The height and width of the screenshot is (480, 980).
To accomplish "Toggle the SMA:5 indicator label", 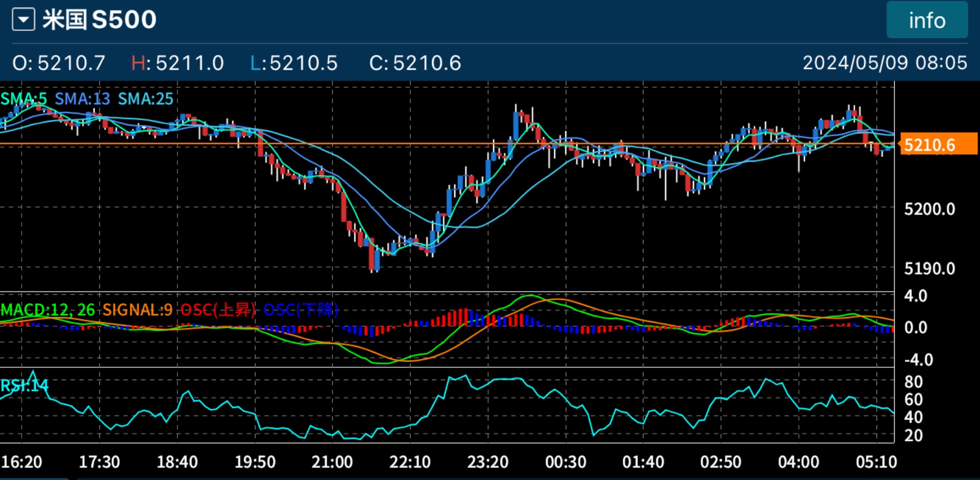I will click(24, 99).
